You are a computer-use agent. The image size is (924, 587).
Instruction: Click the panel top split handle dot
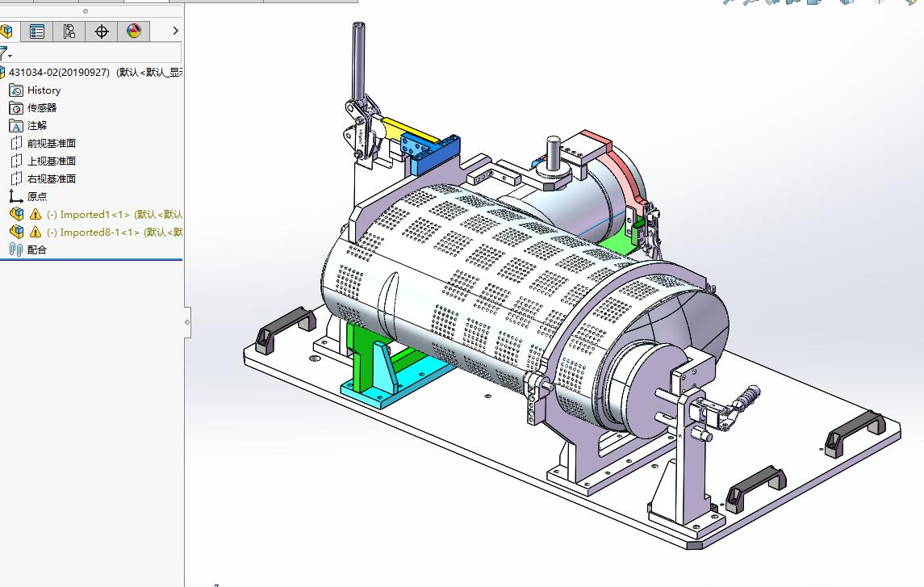(x=86, y=11)
